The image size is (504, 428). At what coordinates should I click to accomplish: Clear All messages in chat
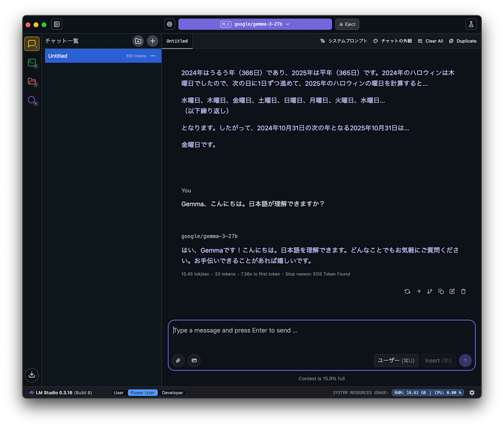(x=430, y=41)
